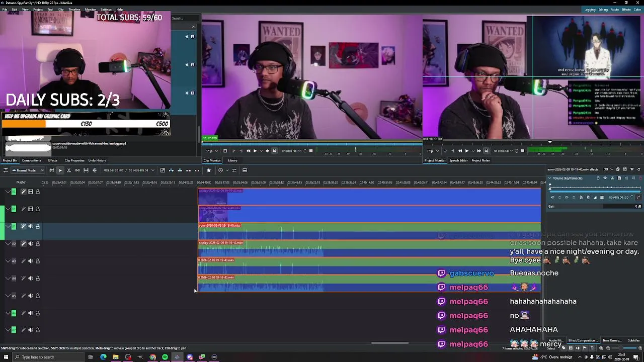Mute audio track A3

pyautogui.click(x=30, y=261)
